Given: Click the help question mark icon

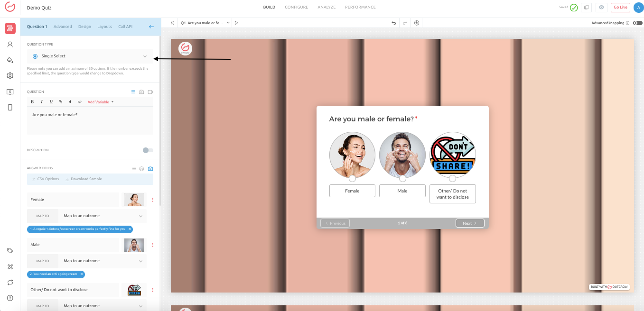Looking at the screenshot, I should (x=10, y=298).
